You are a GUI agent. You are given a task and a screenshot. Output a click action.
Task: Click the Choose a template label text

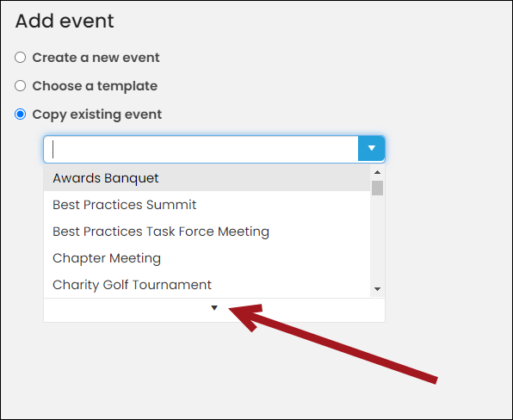coord(95,86)
